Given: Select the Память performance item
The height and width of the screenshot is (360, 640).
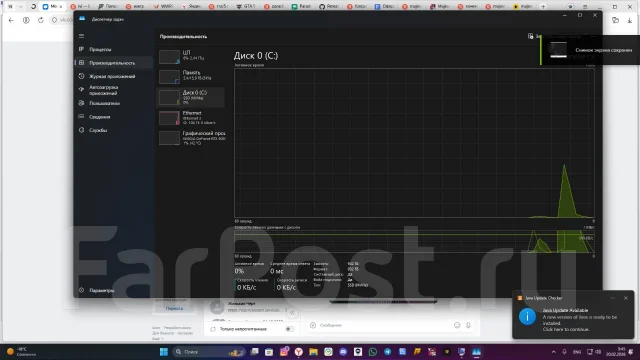Looking at the screenshot, I should coord(191,77).
